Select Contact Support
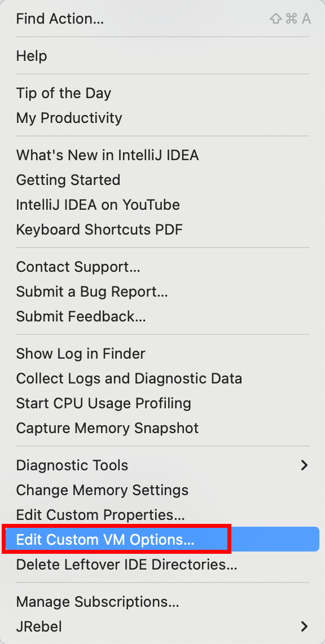Screen dimensions: 325x644 point(162,267)
